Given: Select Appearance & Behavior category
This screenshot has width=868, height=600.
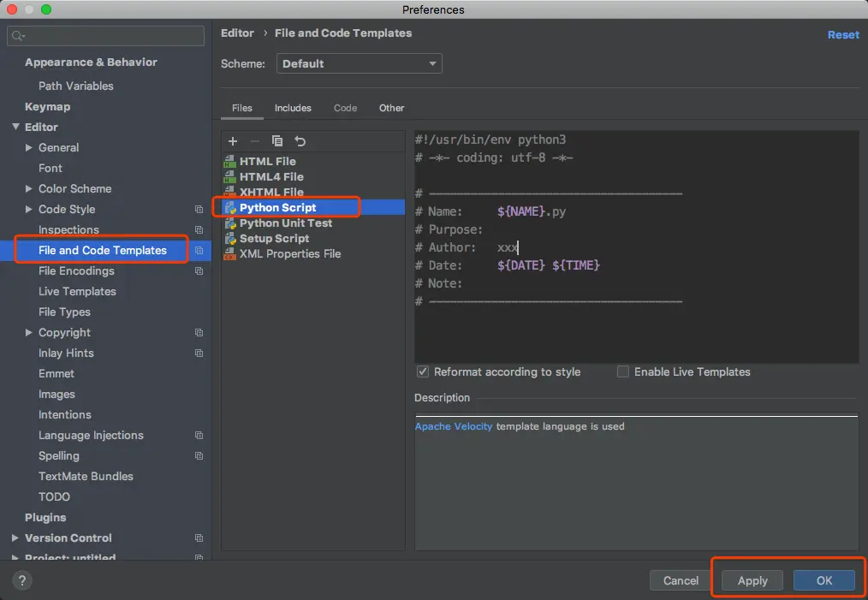Looking at the screenshot, I should [91, 62].
